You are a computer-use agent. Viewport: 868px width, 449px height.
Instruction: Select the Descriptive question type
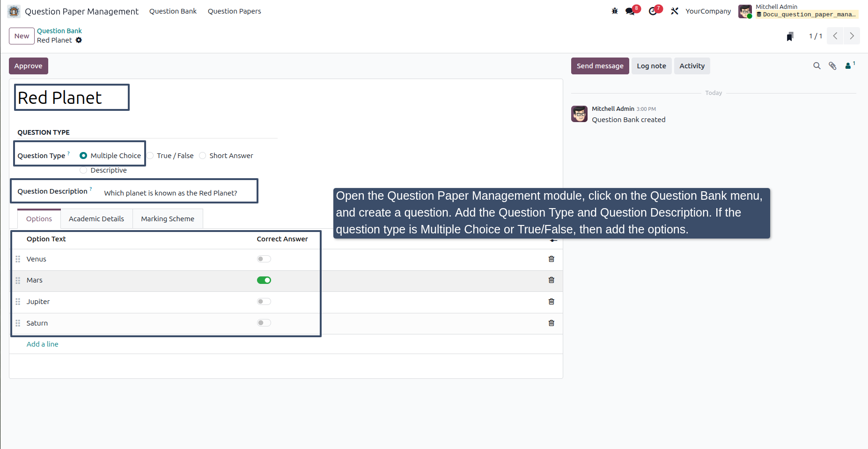(83, 170)
